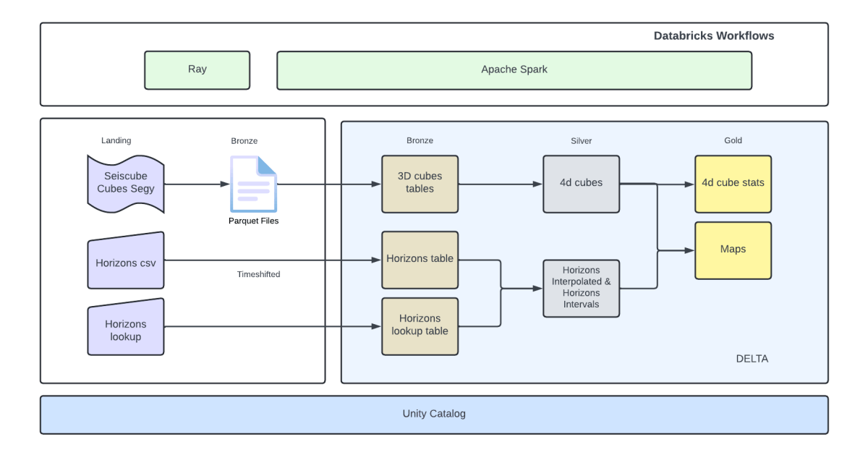Click the 4d cube stats box
The image size is (868, 455).
733,184
